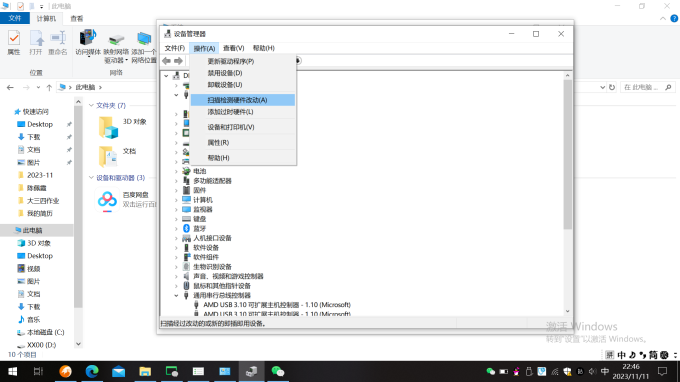Viewport: 680px width, 382px height.
Task: Click Device Manager toolbar back arrow
Action: pos(167,61)
